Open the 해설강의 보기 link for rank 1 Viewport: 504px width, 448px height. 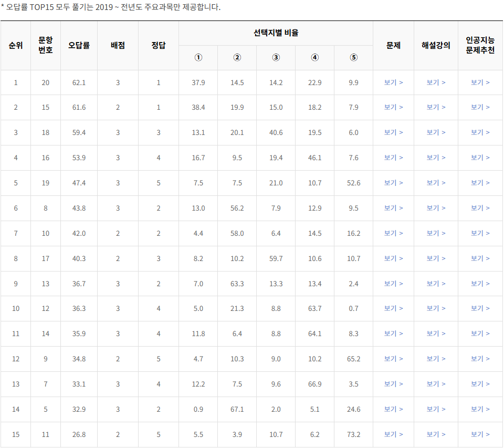[435, 82]
